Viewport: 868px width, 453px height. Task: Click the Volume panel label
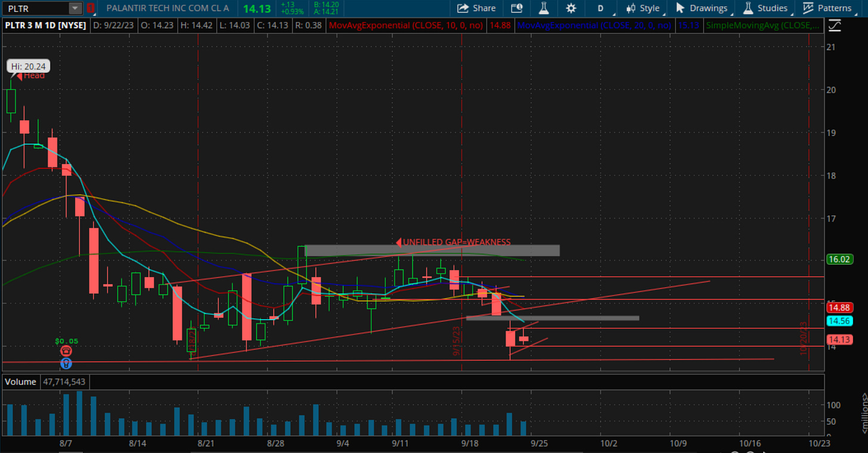coord(21,381)
